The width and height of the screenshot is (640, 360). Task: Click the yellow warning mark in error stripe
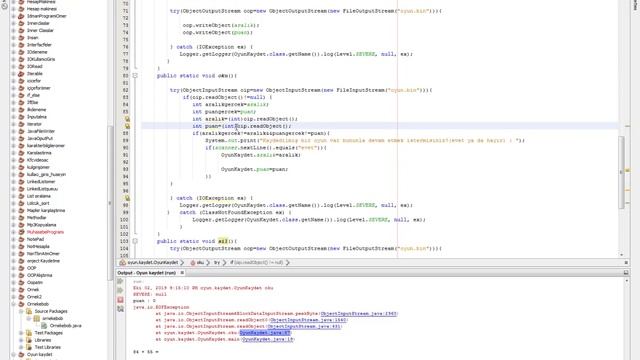coord(628,170)
